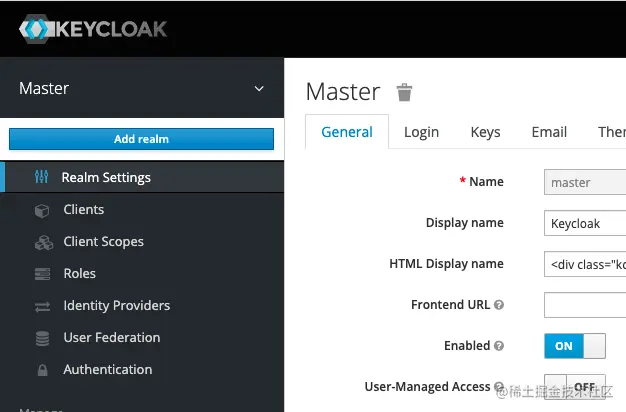Toggle User-Managed Access on

coord(574,386)
